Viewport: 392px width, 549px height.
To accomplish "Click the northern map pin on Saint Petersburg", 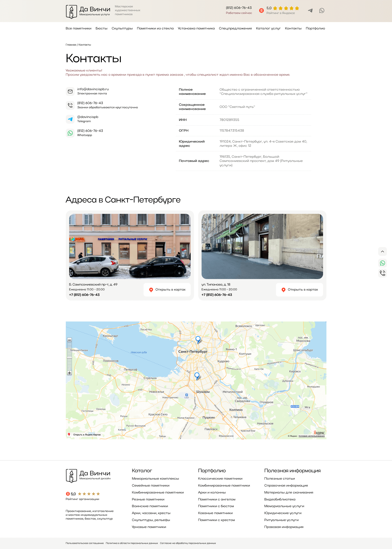I will [198, 339].
